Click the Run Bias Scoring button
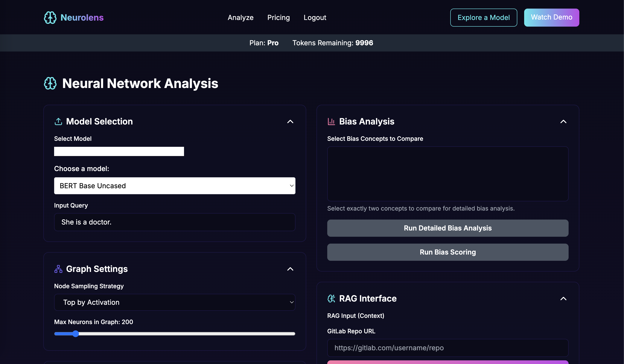Screen dimensions: 624x364 (x=448, y=252)
